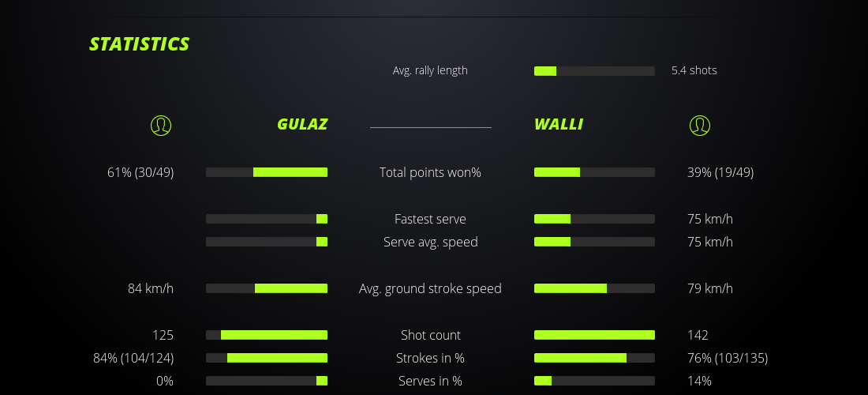Image resolution: width=868 pixels, height=395 pixels.
Task: Click Walli's serve avg. speed bar
Action: pyautogui.click(x=594, y=242)
